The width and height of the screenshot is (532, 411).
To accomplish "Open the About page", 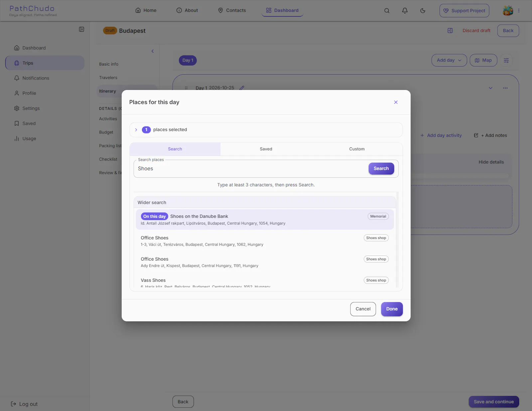I will (x=187, y=11).
